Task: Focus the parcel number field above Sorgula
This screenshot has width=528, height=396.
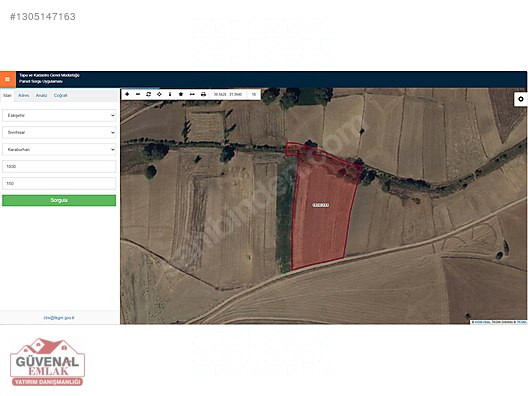Action: (59, 184)
